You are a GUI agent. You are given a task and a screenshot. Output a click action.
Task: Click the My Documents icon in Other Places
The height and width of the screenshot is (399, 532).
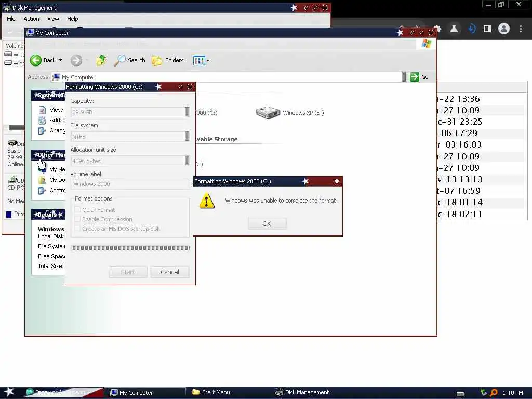(42, 180)
